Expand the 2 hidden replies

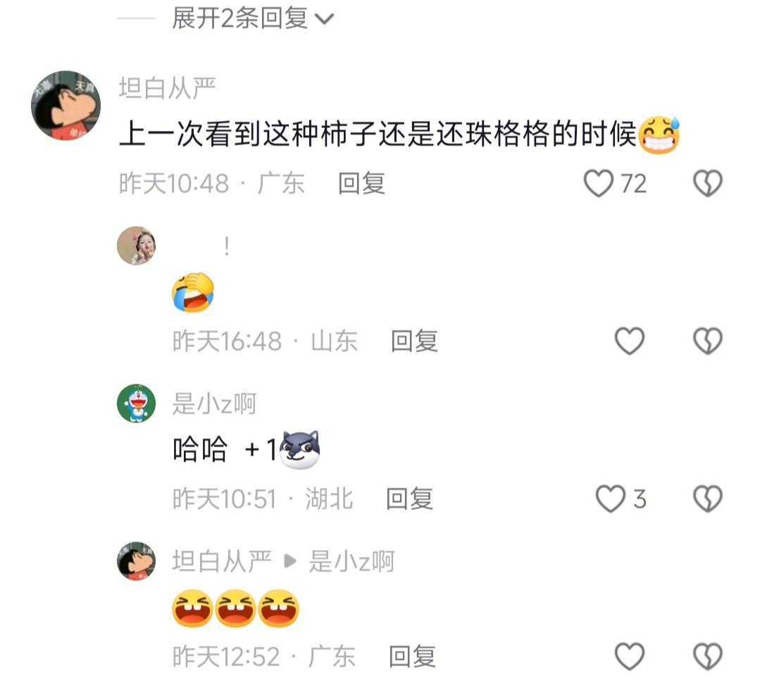click(x=252, y=18)
